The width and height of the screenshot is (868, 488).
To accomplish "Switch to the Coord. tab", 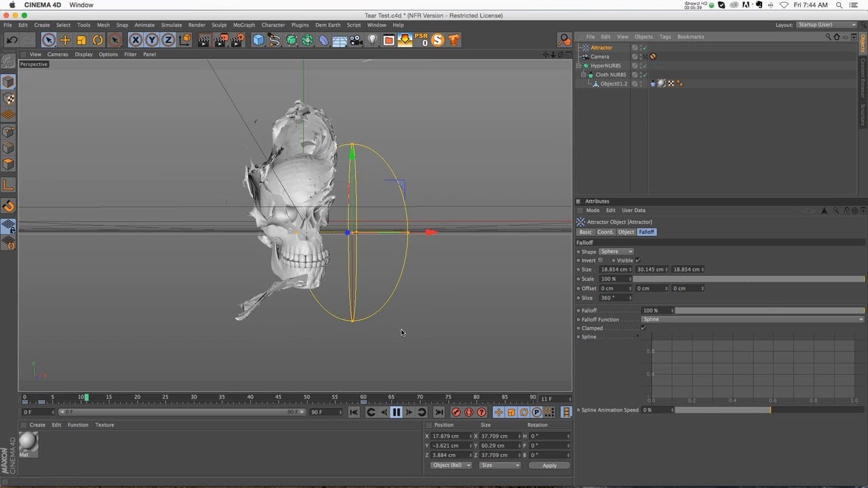I will click(x=606, y=232).
